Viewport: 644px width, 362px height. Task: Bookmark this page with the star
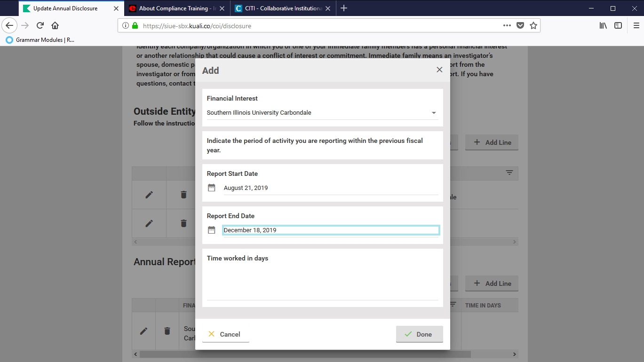(x=533, y=26)
